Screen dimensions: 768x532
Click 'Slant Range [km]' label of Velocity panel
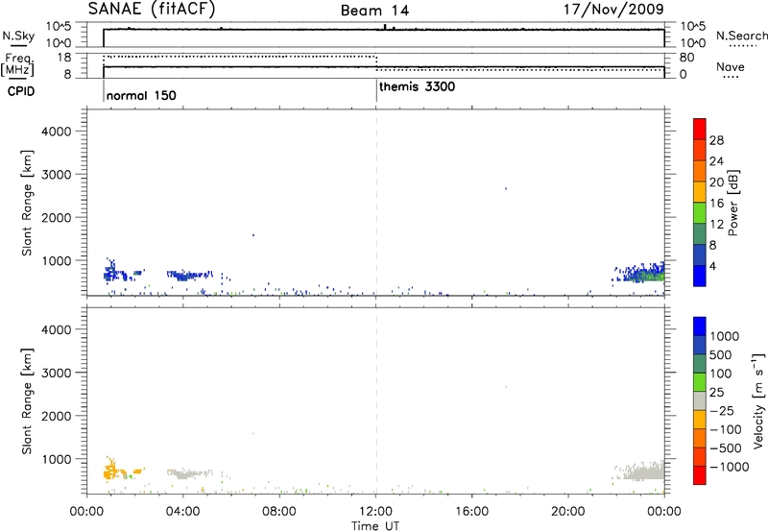27,400
